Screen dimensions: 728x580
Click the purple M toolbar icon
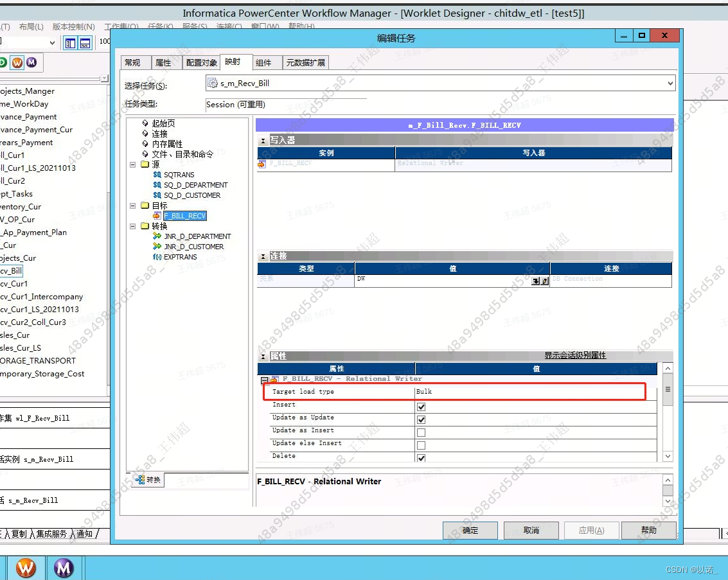point(31,62)
